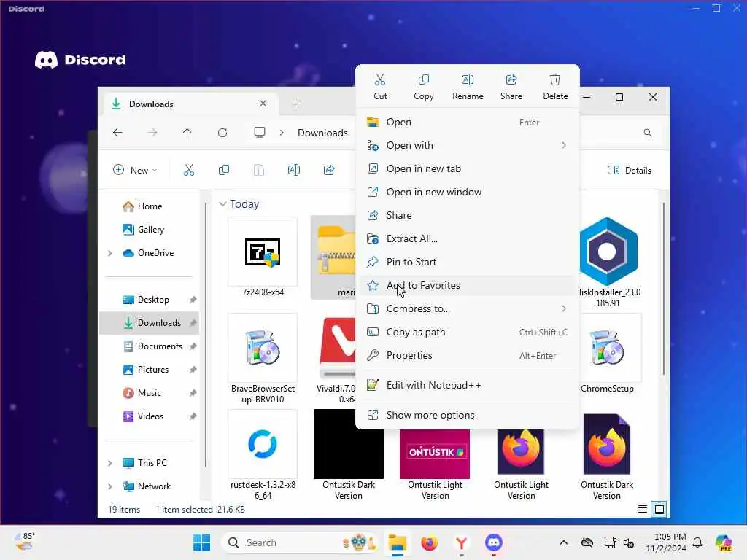Open Discord from the taskbar
This screenshot has width=747, height=560.
point(494,542)
